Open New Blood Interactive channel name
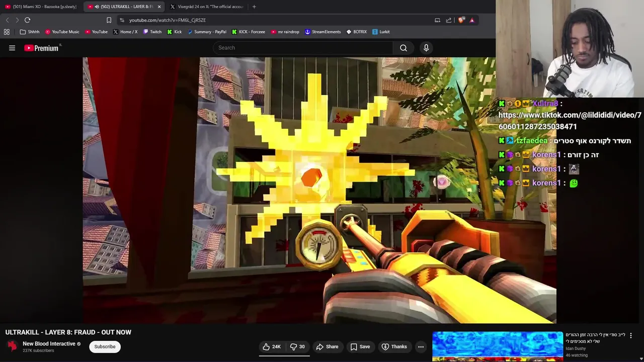The height and width of the screenshot is (362, 644). [x=49, y=344]
